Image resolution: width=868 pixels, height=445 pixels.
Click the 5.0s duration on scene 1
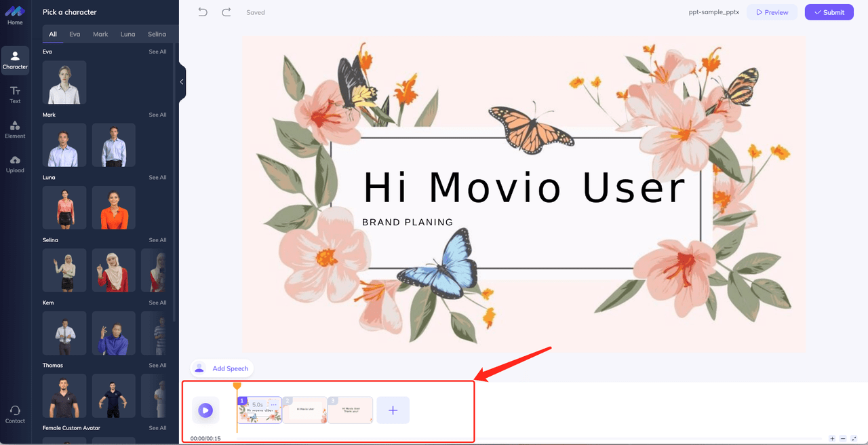click(258, 404)
